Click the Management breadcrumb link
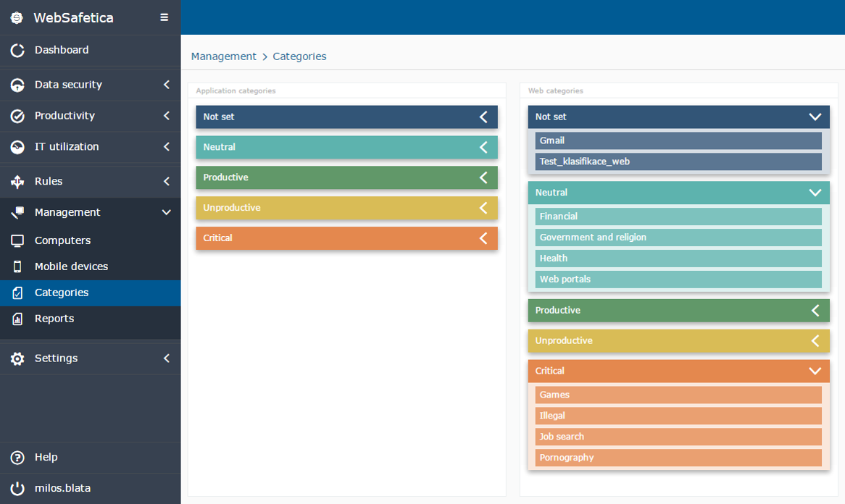 (x=223, y=56)
